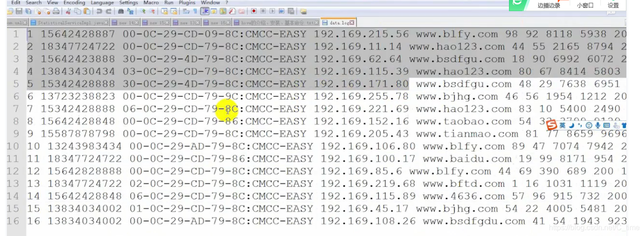644x236 pixels.
Task: Toggle the Sogou moon half-width icon
Action: click(572, 125)
